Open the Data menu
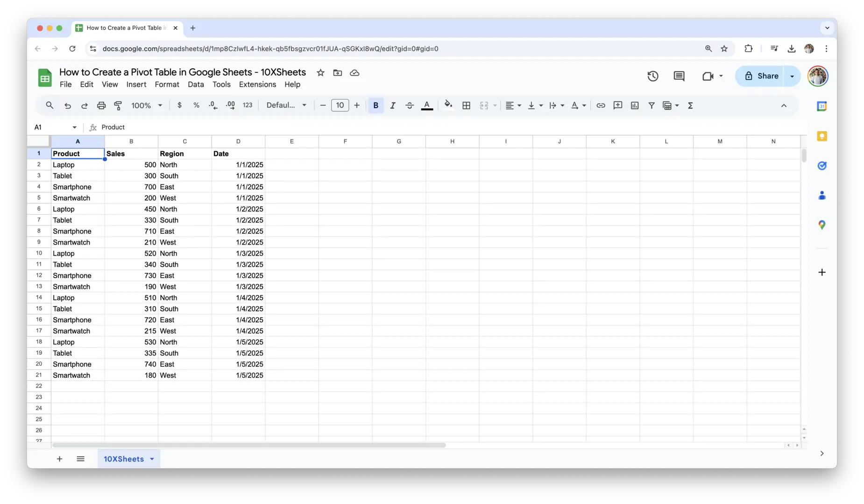This screenshot has height=504, width=864. point(196,84)
